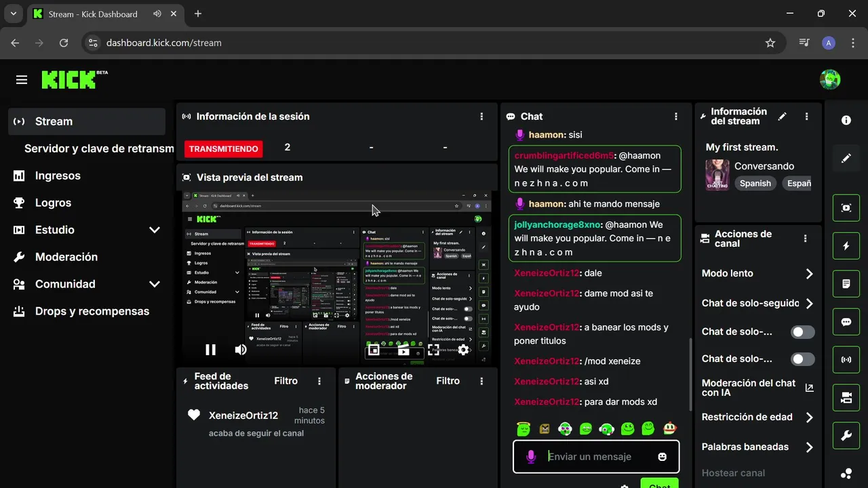Open the Chat panel three-dot menu
The image size is (868, 488).
pos(675,117)
